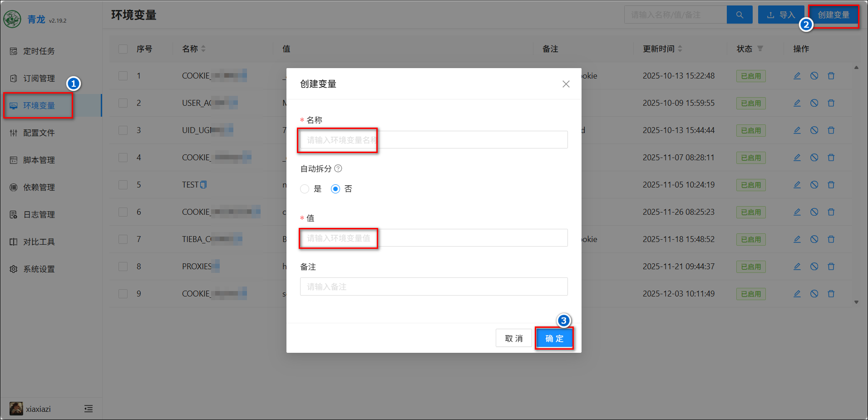
Task: Click the help icon beside 自动拆分
Action: (338, 168)
